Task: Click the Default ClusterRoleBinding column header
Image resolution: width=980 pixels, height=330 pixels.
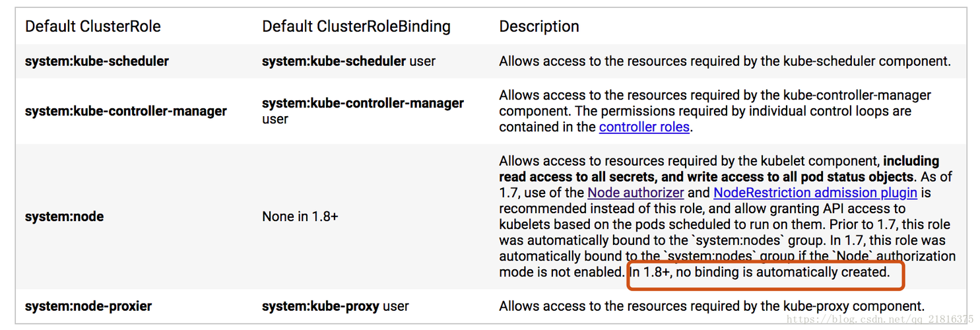Action: (x=356, y=26)
